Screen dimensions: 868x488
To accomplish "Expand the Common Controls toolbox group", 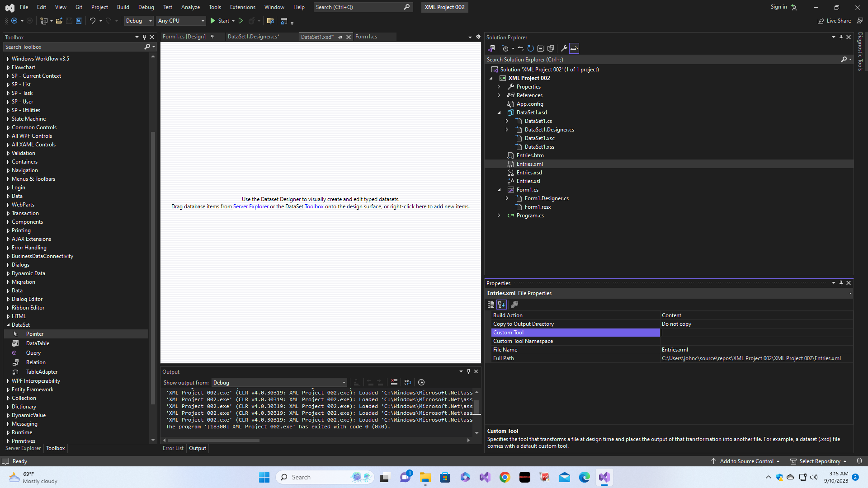I will click(x=8, y=127).
